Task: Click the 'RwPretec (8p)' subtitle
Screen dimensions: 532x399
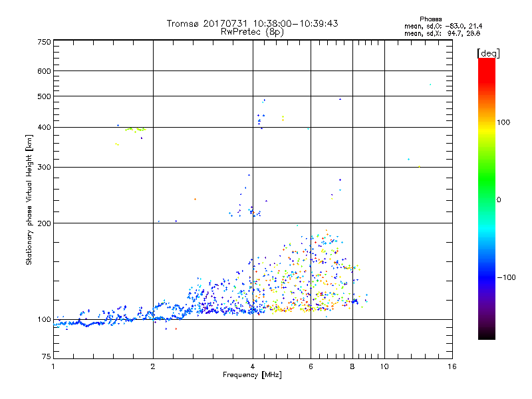Action: 252,32
